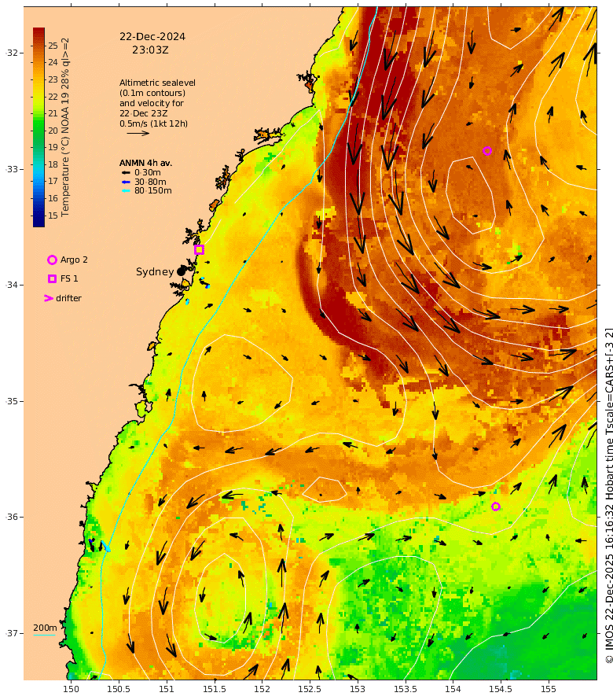Click the 150.5 longitude axis label

pyautogui.click(x=119, y=689)
